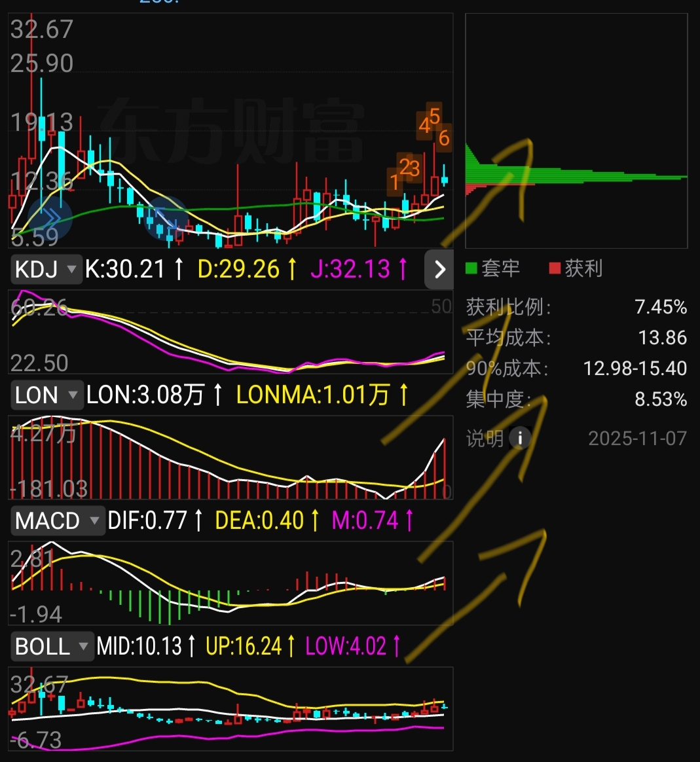Click the 平均成本 value 13.86

663,337
